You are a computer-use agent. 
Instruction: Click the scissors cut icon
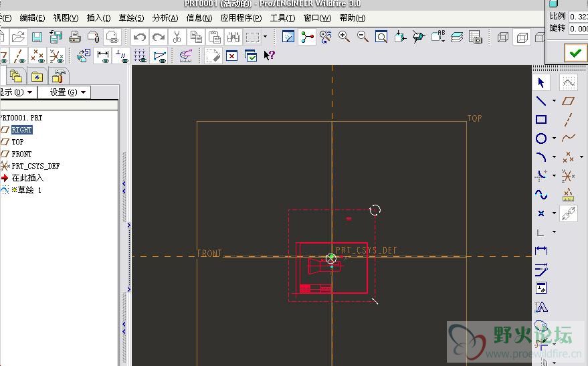(177, 37)
